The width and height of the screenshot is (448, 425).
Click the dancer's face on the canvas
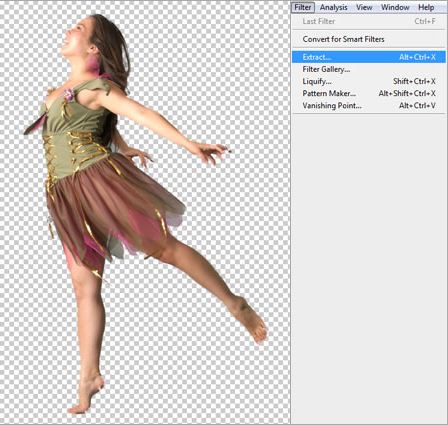(x=76, y=37)
